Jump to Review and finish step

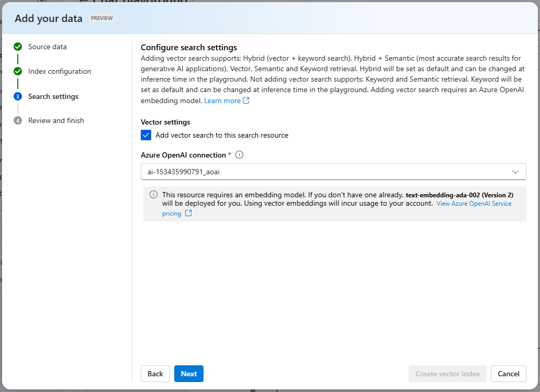coord(56,120)
